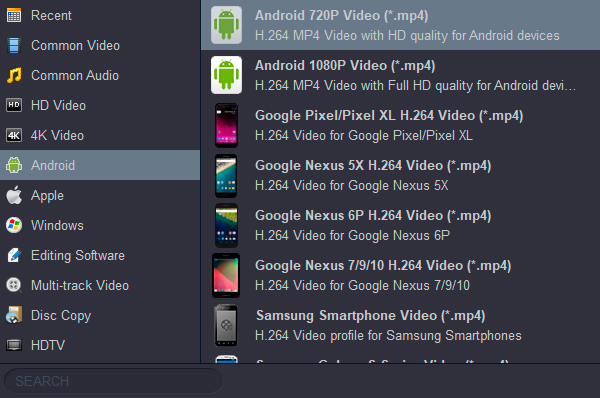This screenshot has width=600, height=398.
Task: Click description 'H.264 MP4 Video with HD quality'
Action: click(407, 36)
